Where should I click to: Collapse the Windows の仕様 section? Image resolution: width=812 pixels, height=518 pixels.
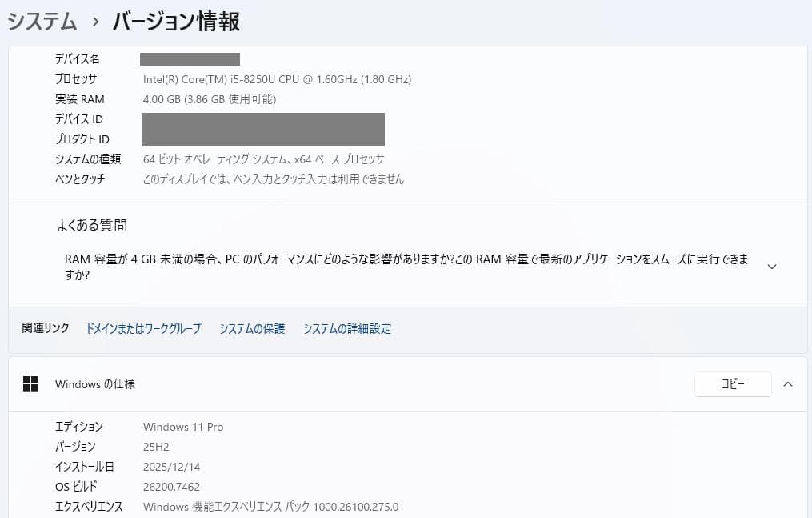[788, 384]
